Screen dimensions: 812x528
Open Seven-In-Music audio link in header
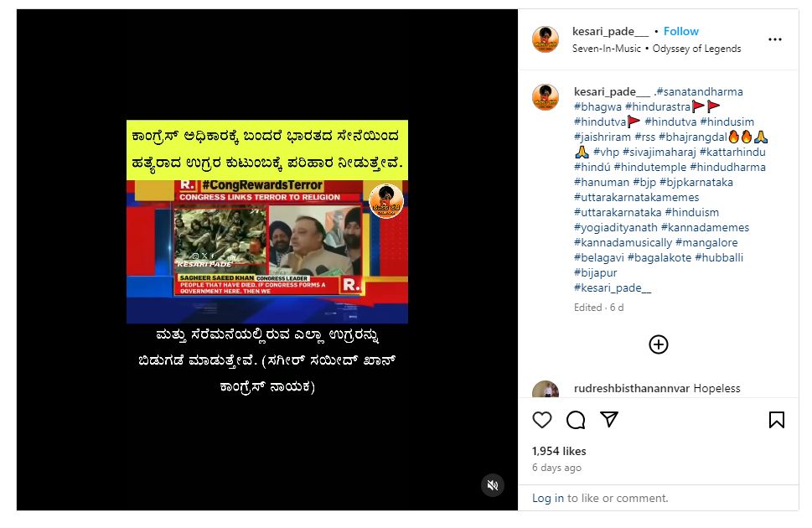(x=607, y=49)
